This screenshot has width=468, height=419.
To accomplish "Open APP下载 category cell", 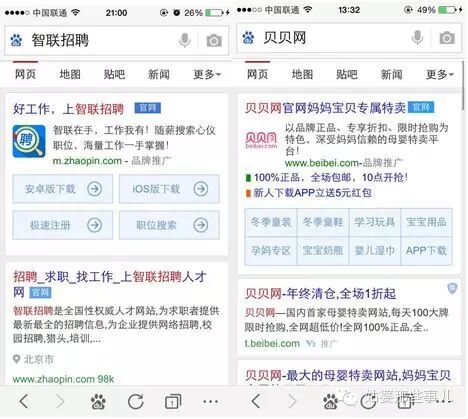I will coord(426,251).
